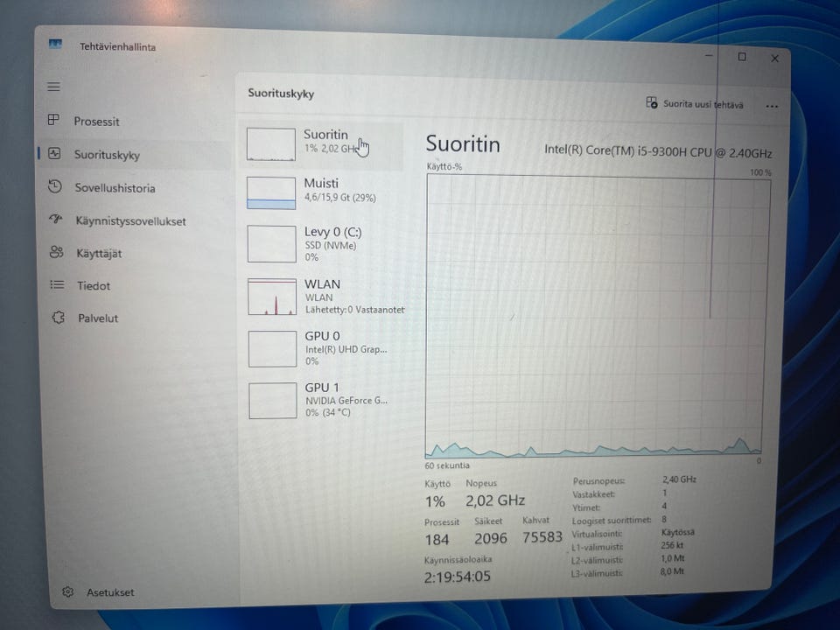Click the CPU usage graph area
The width and height of the screenshot is (840, 630).
pyautogui.click(x=596, y=316)
